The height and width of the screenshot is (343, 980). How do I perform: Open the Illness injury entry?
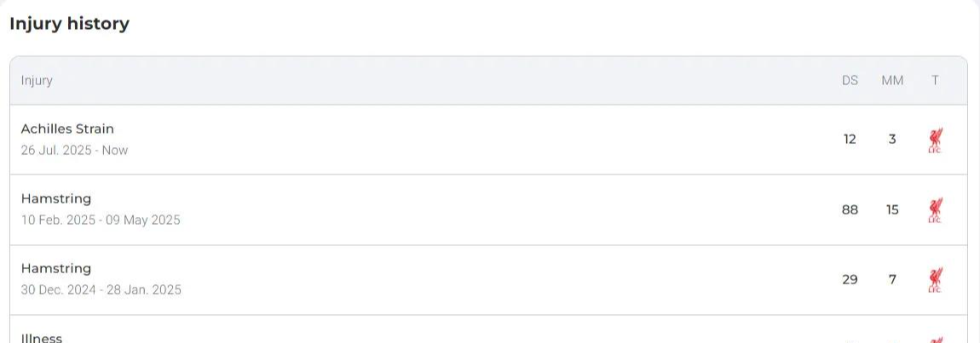pos(488,329)
